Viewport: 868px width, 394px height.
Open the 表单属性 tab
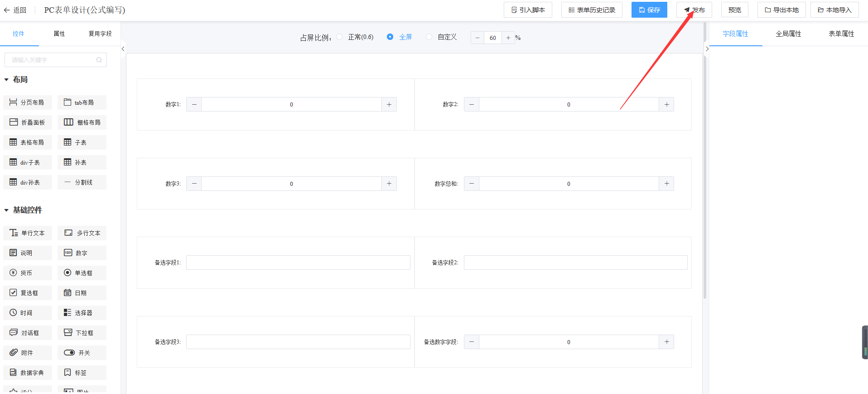[841, 34]
